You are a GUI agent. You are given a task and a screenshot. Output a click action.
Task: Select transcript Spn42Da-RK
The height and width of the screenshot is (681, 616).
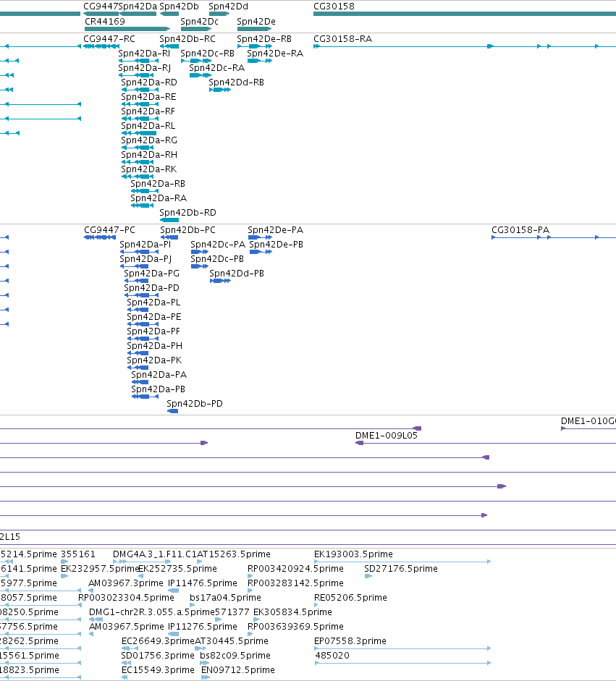(149, 169)
